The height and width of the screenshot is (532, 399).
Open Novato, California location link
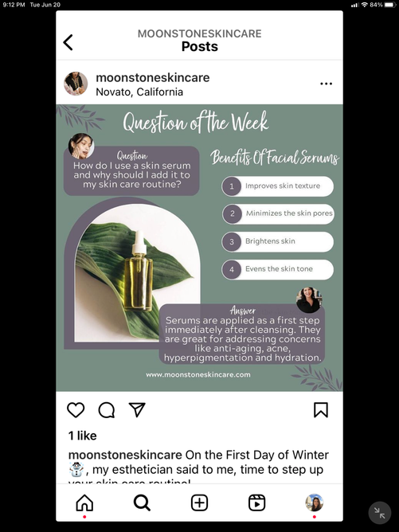139,92
